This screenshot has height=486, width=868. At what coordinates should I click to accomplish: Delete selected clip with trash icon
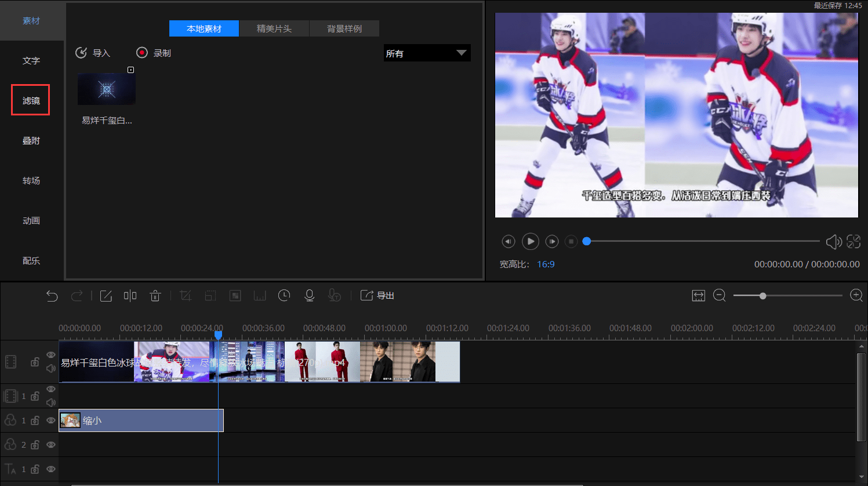click(x=155, y=296)
